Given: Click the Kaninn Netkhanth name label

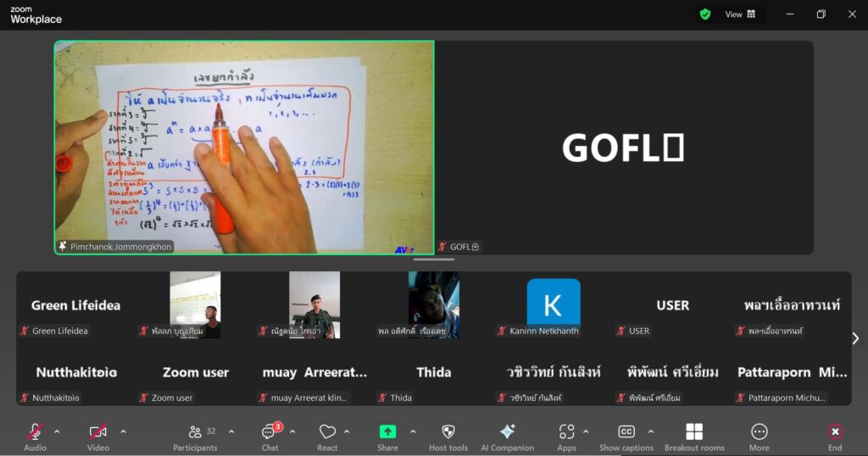Looking at the screenshot, I should 543,331.
